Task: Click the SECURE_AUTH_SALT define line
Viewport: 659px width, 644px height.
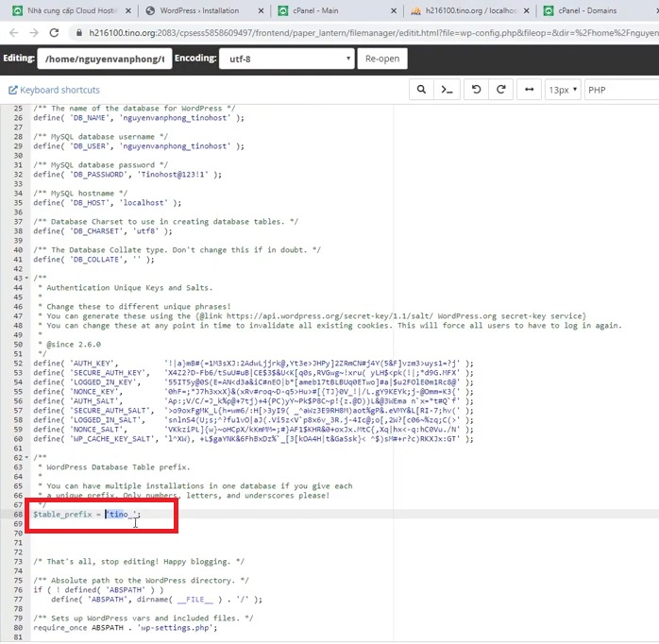Action: (253, 411)
